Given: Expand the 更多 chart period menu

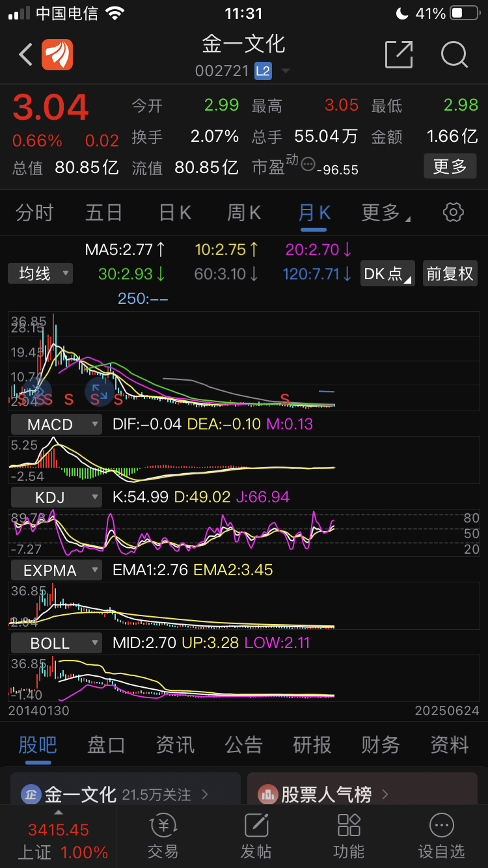Looking at the screenshot, I should point(385,212).
